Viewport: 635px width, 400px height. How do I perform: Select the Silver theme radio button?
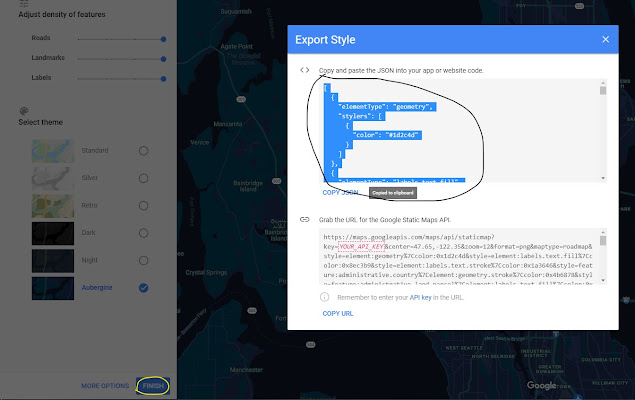coord(143,178)
